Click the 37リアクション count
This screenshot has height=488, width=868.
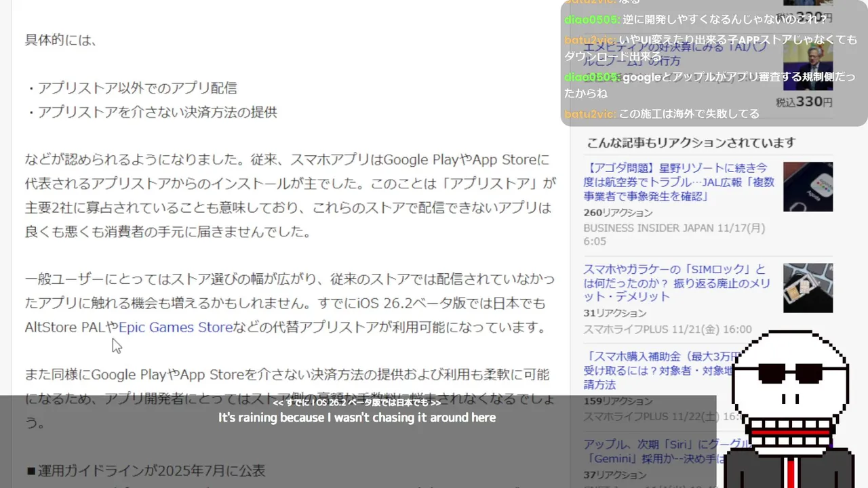click(x=615, y=475)
